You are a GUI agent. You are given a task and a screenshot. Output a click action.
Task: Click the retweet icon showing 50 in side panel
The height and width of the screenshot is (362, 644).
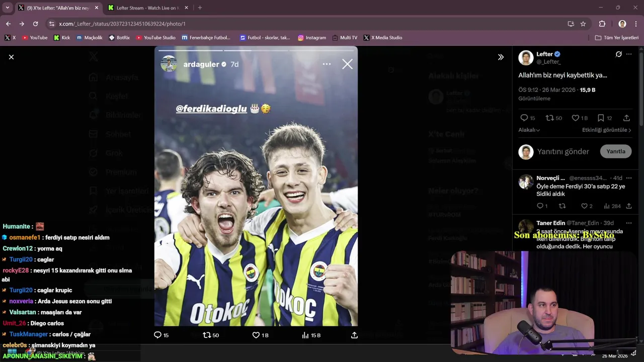pyautogui.click(x=549, y=118)
